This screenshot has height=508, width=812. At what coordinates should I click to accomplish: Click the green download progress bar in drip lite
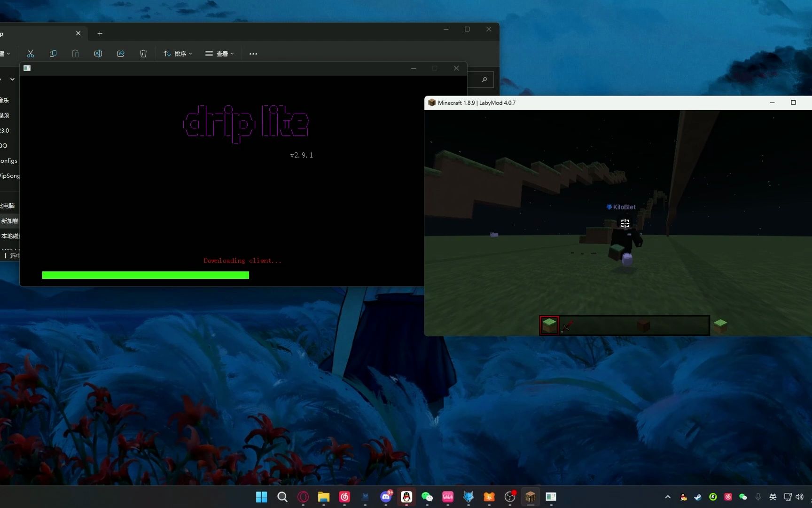pos(146,275)
